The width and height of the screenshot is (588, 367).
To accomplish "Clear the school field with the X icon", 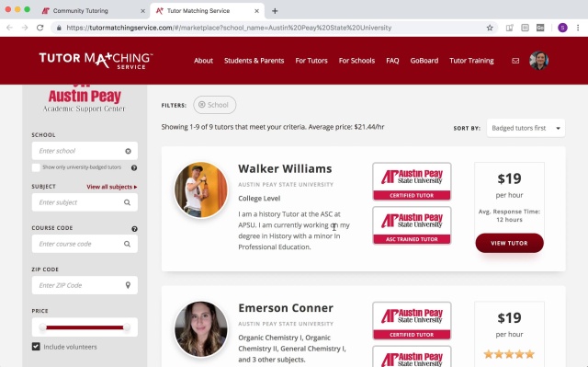I will [129, 151].
